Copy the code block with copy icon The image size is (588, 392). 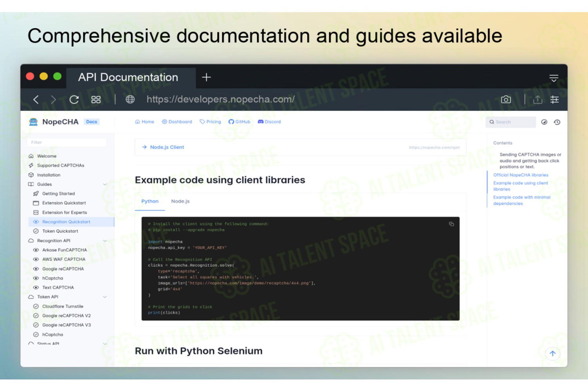(x=452, y=224)
